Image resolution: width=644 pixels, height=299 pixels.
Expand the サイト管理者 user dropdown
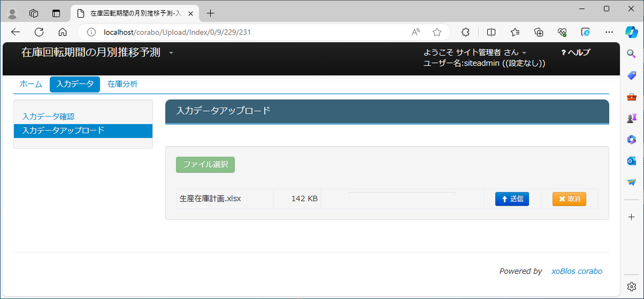tap(524, 53)
